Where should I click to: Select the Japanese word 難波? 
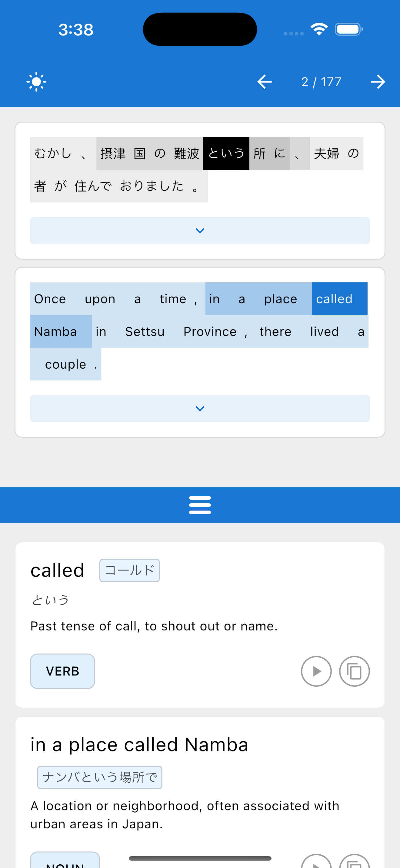(x=186, y=153)
